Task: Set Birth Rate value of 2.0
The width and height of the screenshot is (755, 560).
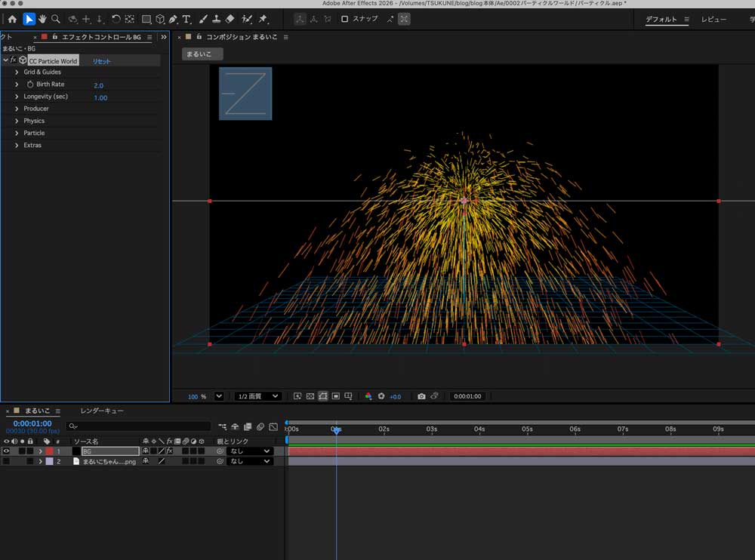Action: coord(97,85)
